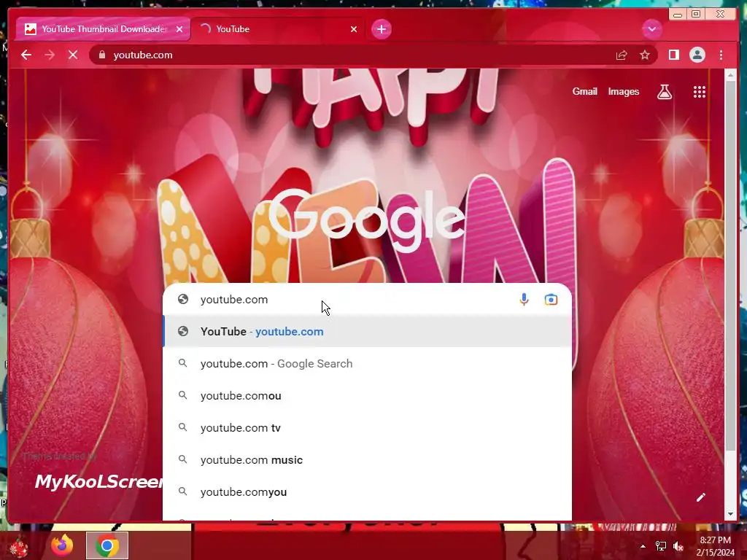
Task: Click the Chrome taskbar icon
Action: (x=107, y=545)
